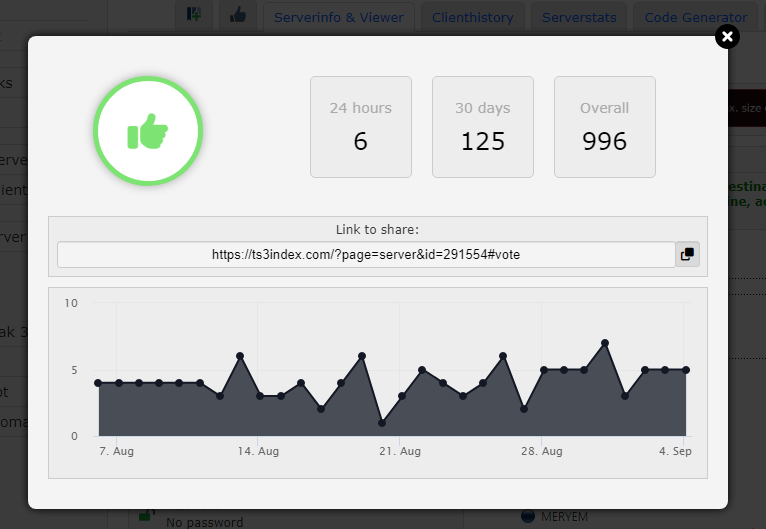Open the Serverstats tab
The height and width of the screenshot is (529, 766).
[579, 17]
